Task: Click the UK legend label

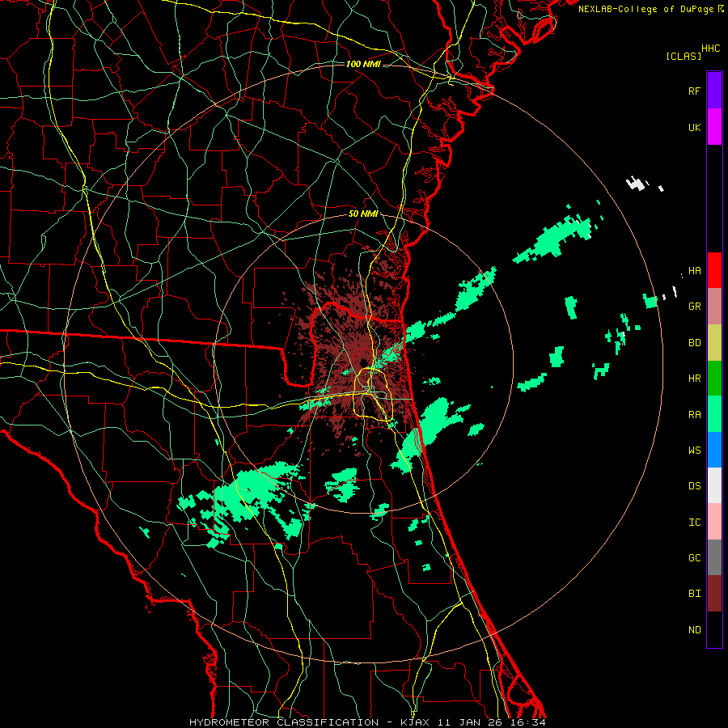Action: pyautogui.click(x=694, y=127)
